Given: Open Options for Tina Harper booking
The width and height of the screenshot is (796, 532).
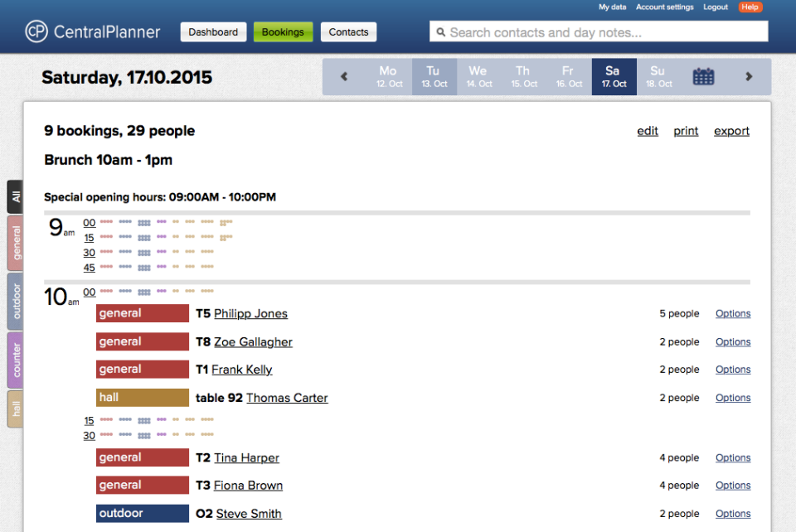Looking at the screenshot, I should (733, 457).
